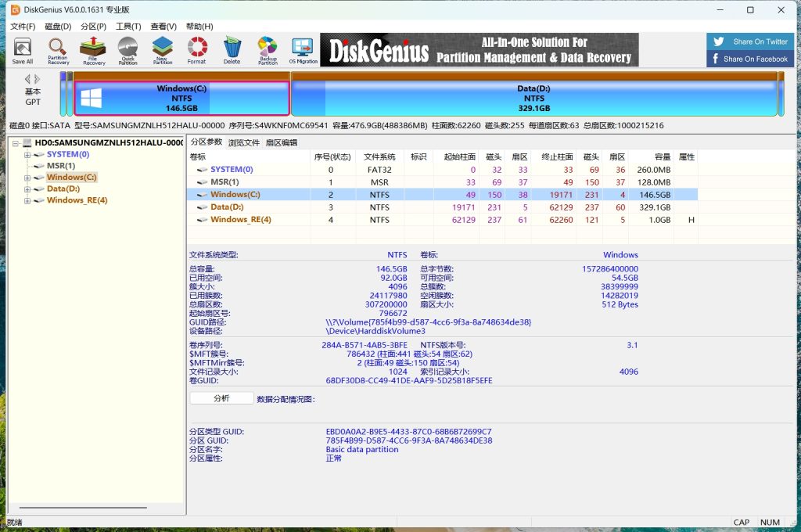The image size is (801, 532).
Task: Select MSR(1) in the tree
Action: [x=61, y=166]
